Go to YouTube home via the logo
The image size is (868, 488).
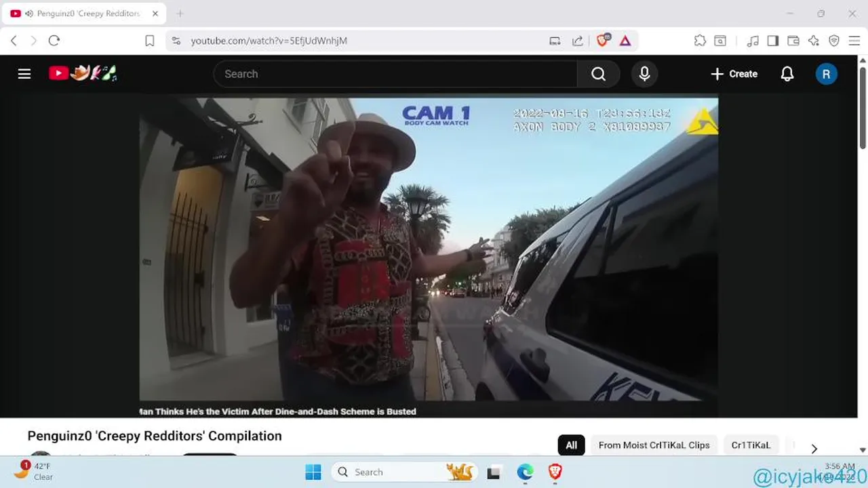point(83,73)
